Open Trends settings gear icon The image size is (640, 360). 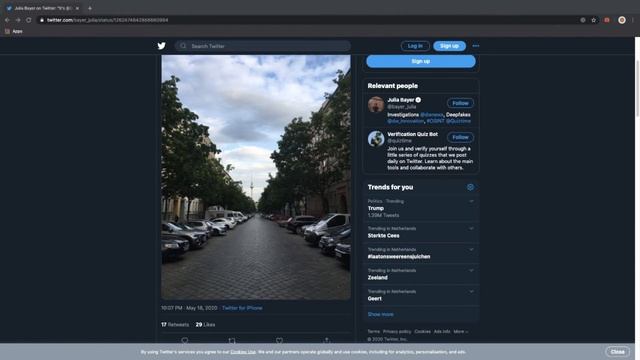pos(470,187)
